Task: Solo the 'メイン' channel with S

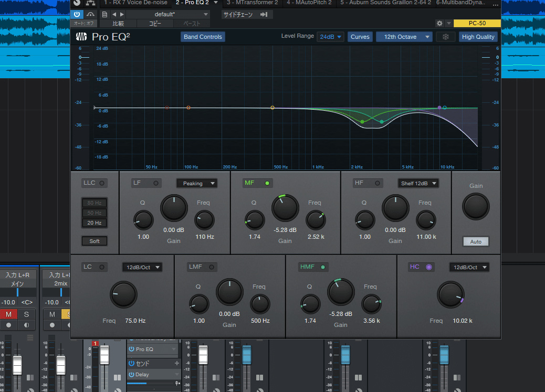Action: pyautogui.click(x=26, y=314)
